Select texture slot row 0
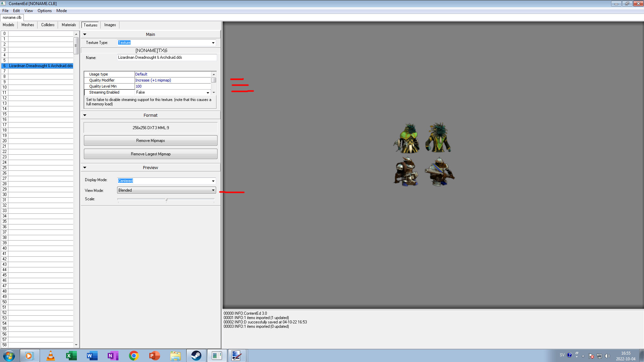Image resolution: width=644 pixels, height=362 pixels. pos(38,34)
